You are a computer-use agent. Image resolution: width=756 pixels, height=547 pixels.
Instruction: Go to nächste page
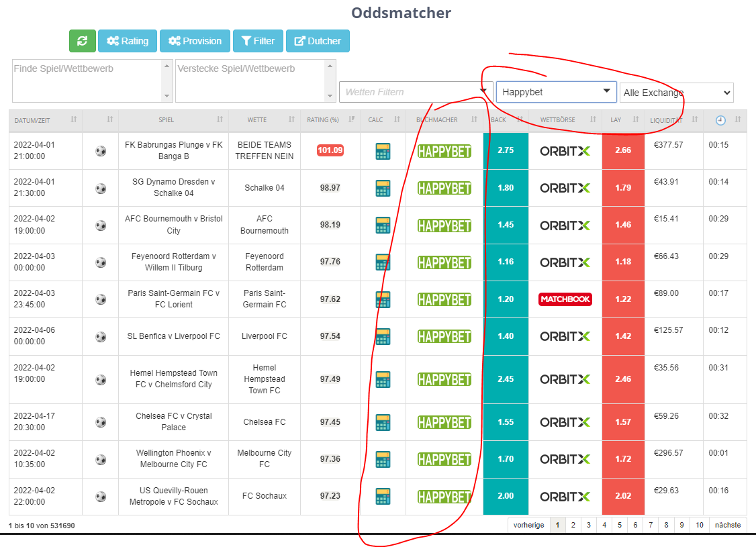point(728,525)
